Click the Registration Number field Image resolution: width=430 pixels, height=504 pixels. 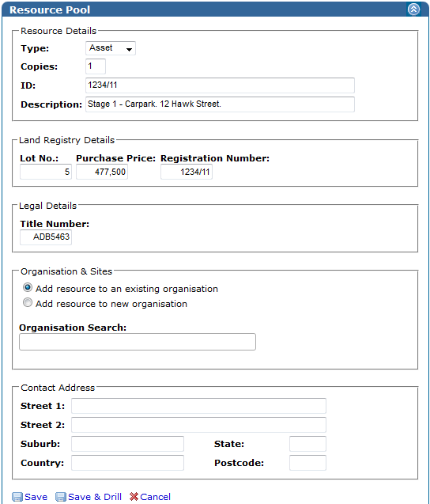(x=187, y=172)
